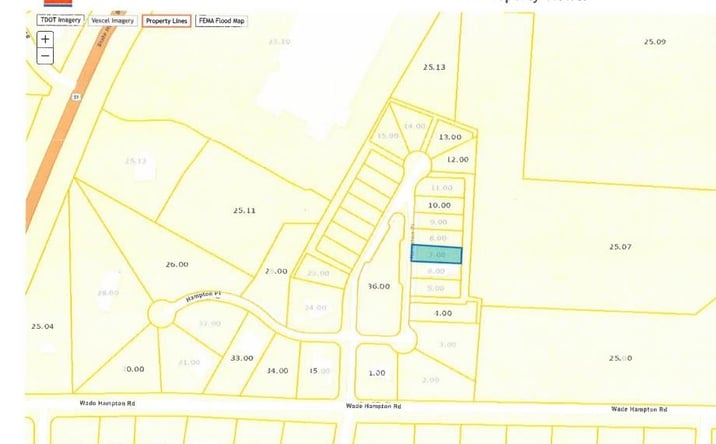
Task: Select parcel labeled 9.00
Action: click(x=438, y=222)
